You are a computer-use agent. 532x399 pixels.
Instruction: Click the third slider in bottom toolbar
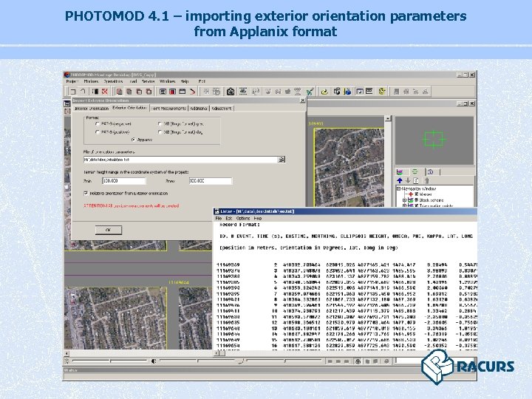pos(284,361)
